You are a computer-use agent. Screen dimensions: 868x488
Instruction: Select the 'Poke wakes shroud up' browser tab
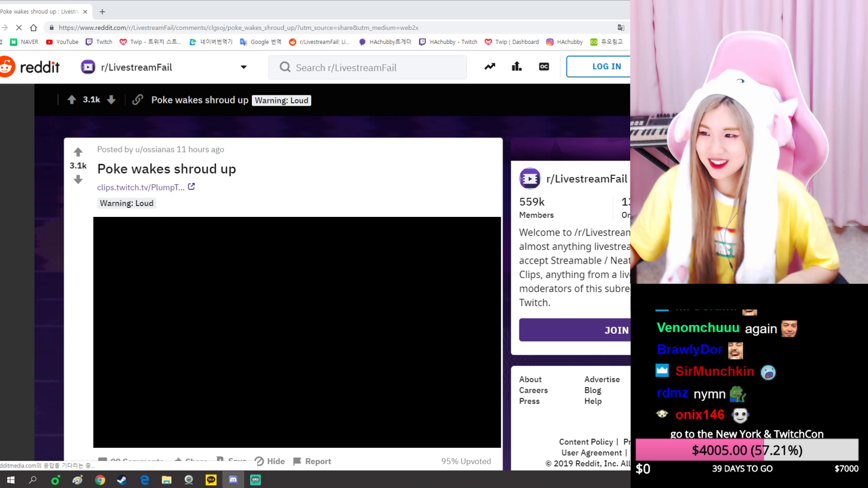[43, 11]
